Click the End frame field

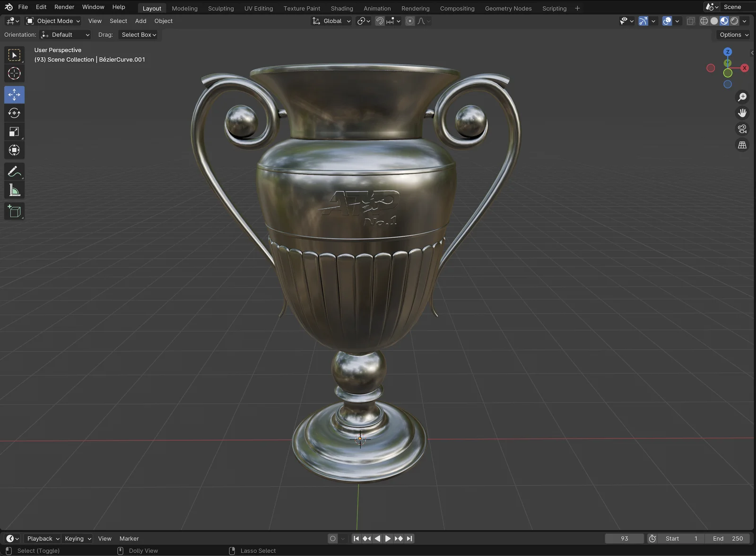pos(728,539)
